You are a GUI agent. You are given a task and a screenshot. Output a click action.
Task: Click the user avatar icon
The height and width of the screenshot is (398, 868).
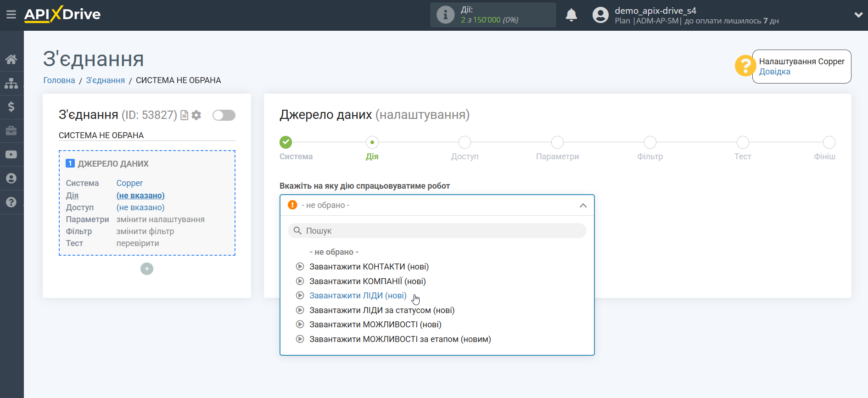[600, 15]
